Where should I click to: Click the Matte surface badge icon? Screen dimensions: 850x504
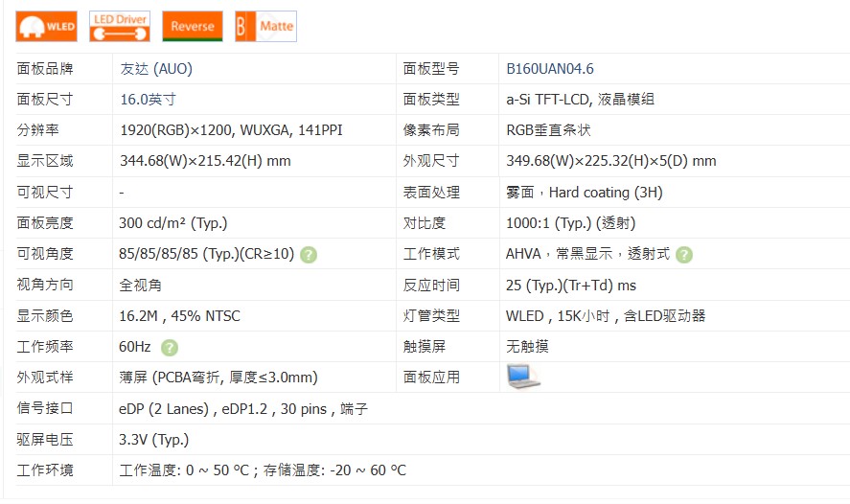coord(265,27)
